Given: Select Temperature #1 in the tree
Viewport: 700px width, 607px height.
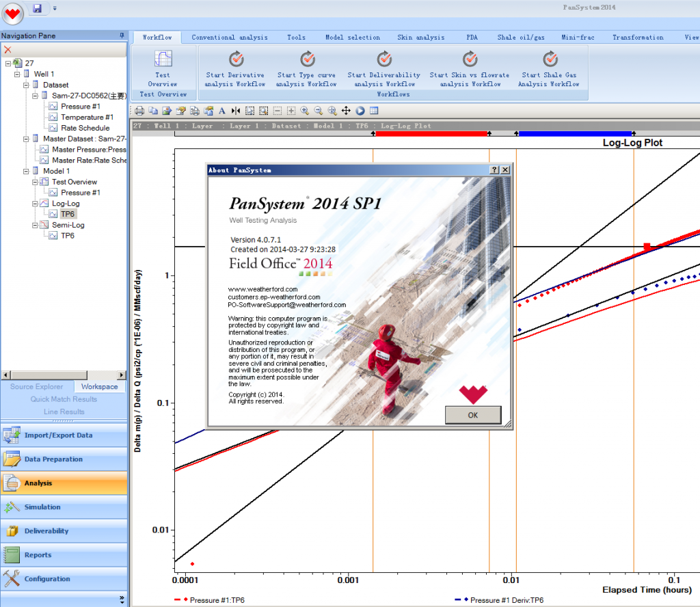Looking at the screenshot, I should [x=87, y=118].
